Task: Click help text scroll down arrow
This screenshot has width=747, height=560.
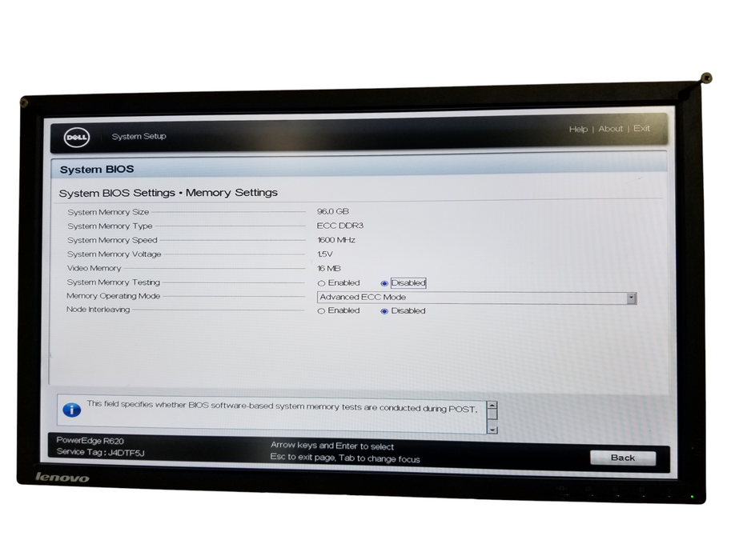Action: pos(492,430)
